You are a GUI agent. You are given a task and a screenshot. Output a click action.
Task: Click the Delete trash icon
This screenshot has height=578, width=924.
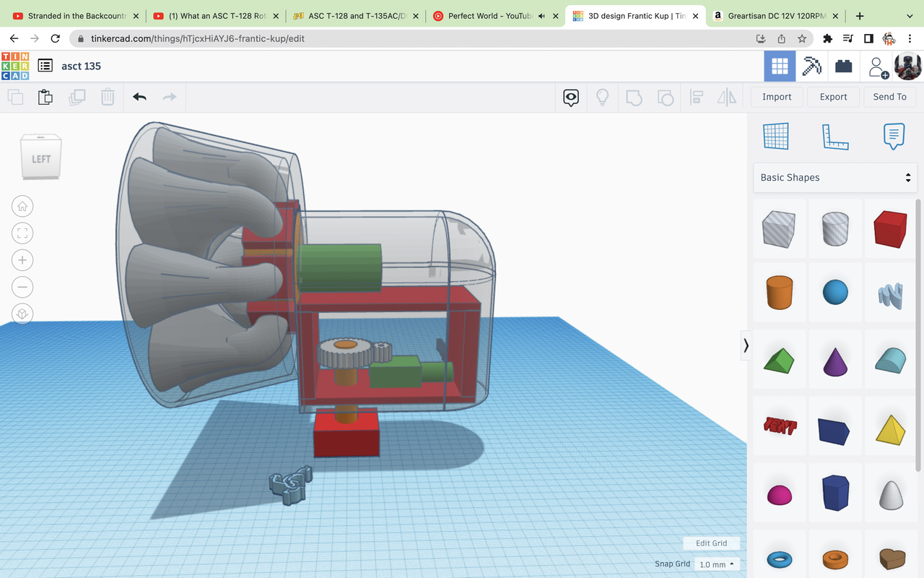click(x=108, y=97)
